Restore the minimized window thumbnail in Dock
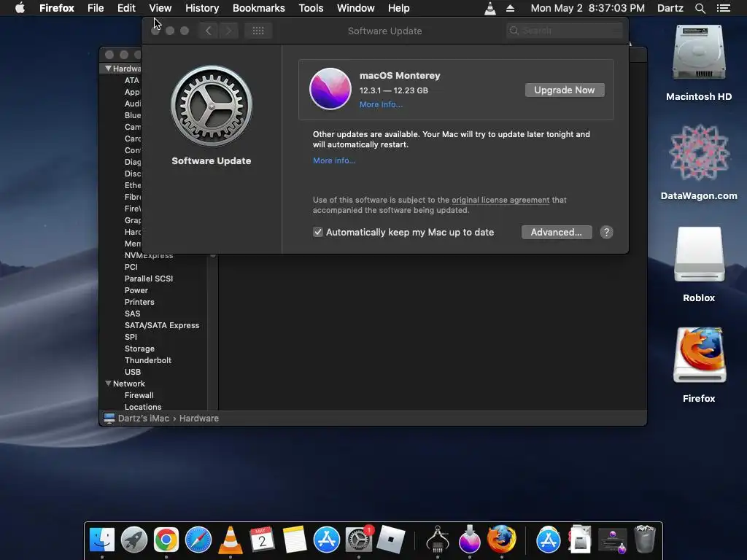The width and height of the screenshot is (747, 560). (613, 540)
